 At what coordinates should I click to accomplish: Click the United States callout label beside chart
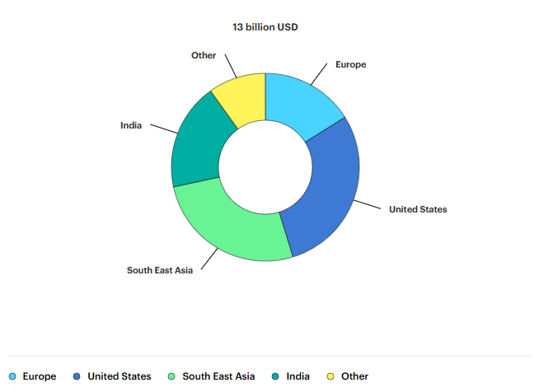click(418, 209)
